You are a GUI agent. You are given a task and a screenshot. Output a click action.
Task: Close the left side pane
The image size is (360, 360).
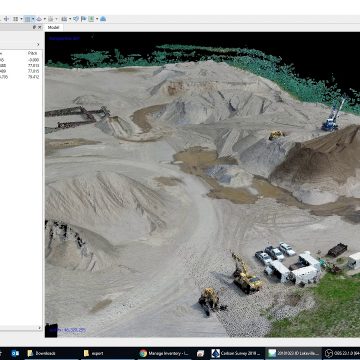click(x=39, y=27)
